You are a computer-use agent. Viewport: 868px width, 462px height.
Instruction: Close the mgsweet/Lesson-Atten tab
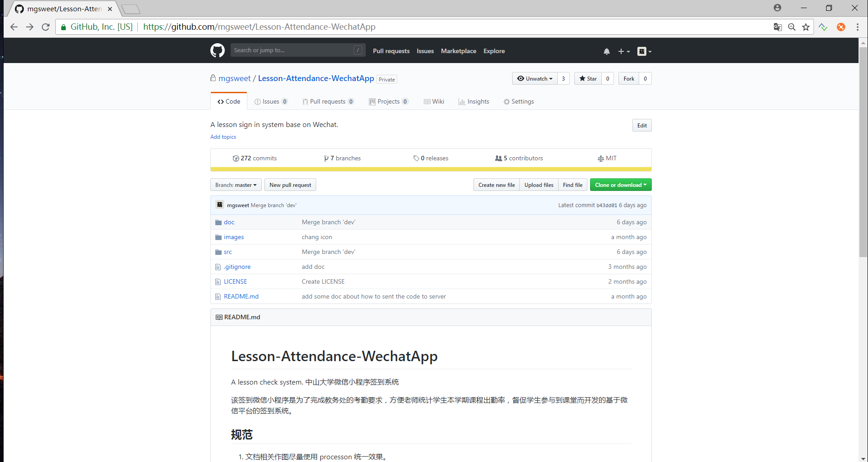point(110,9)
